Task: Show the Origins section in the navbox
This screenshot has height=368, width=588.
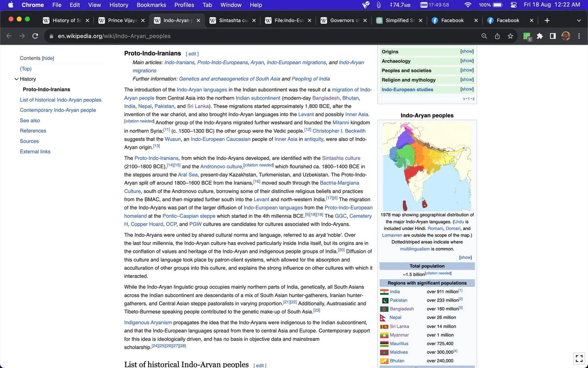Action: click(467, 51)
